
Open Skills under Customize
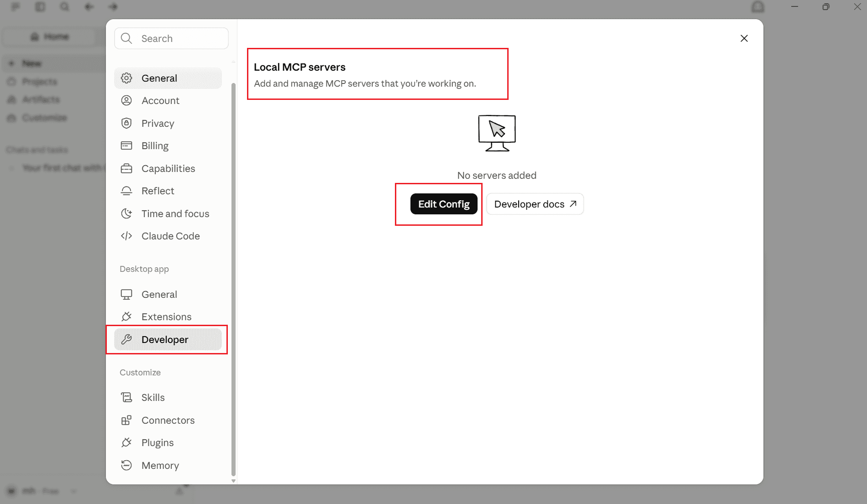(168, 398)
